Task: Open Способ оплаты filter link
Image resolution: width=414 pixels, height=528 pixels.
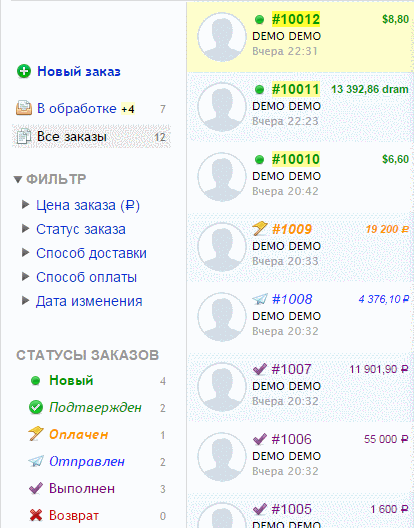Action: (x=87, y=277)
